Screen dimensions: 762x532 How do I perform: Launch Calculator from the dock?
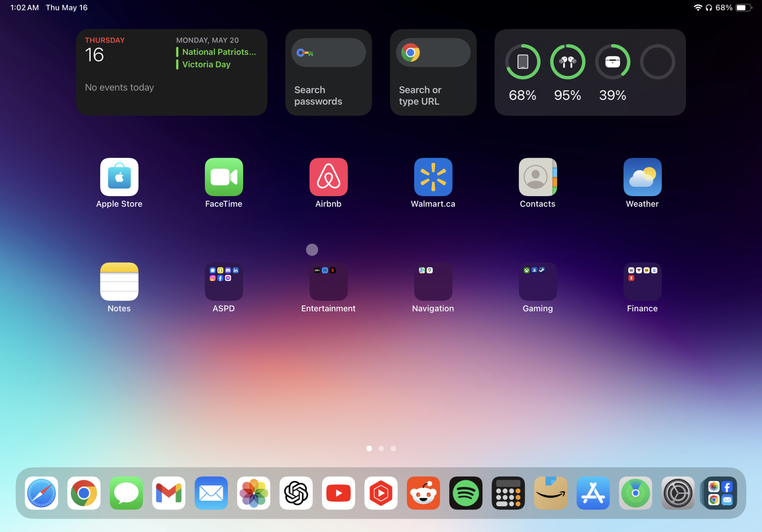508,493
